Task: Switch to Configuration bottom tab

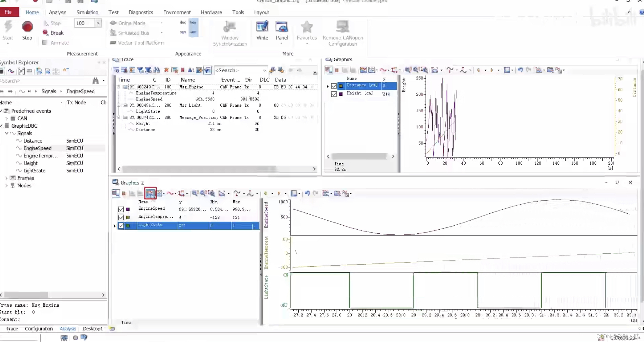Action: click(39, 329)
